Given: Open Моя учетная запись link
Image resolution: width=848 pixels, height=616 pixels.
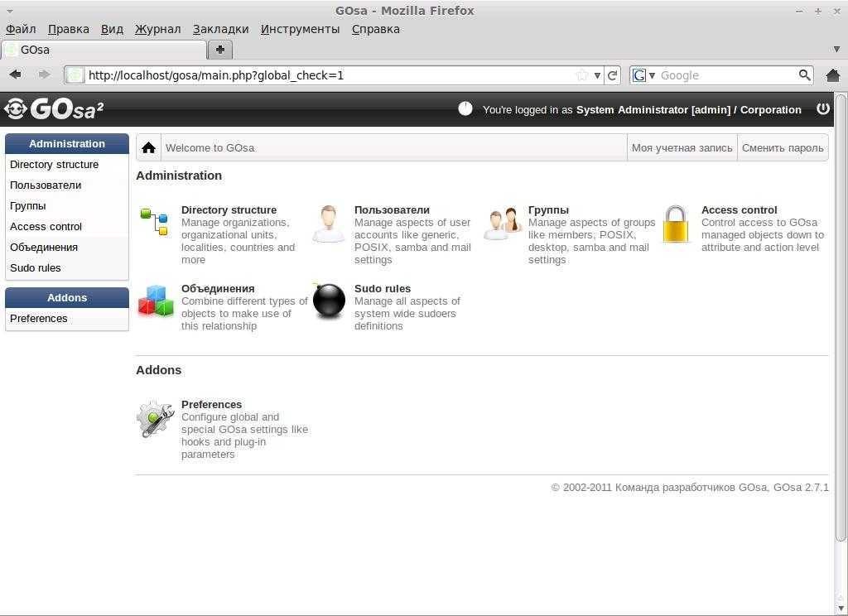Looking at the screenshot, I should (682, 148).
